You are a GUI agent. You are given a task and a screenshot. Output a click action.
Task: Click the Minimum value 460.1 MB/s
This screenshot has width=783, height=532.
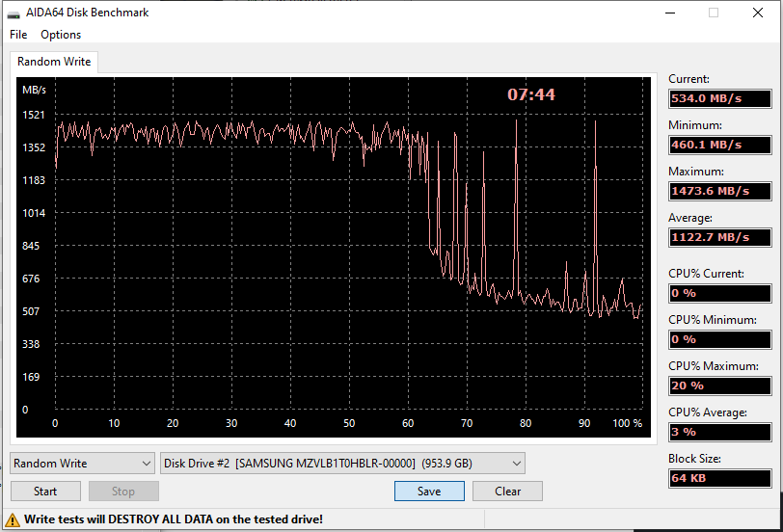coord(720,145)
